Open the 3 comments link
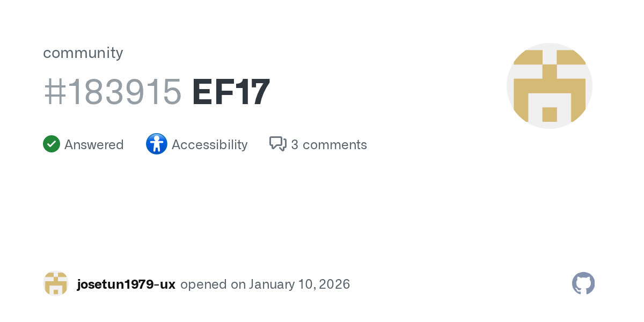Image resolution: width=644 pixels, height=322 pixels. point(328,145)
